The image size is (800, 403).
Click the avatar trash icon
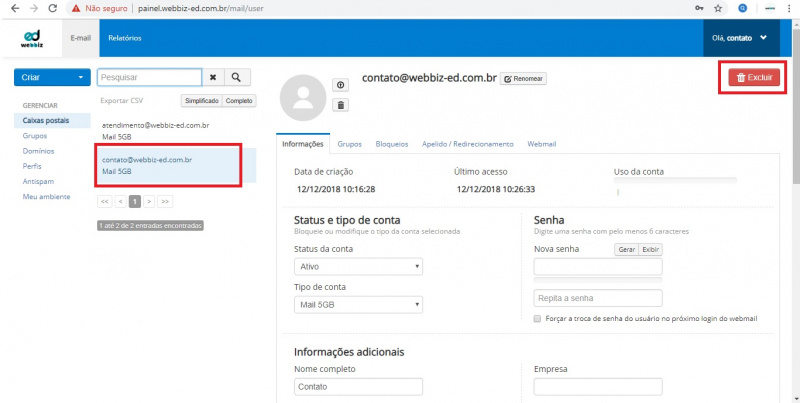[x=340, y=104]
